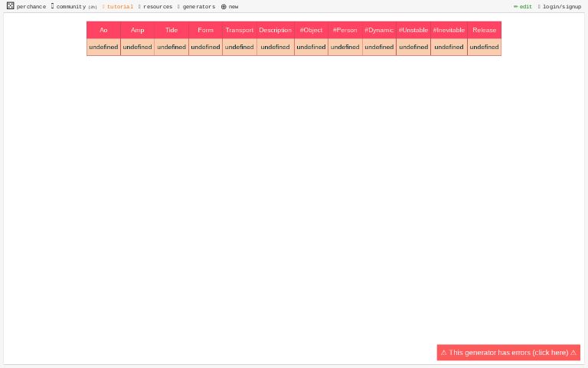Image resolution: width=588 pixels, height=368 pixels.
Task: Click the perchance dice logo icon
Action: 10,6
